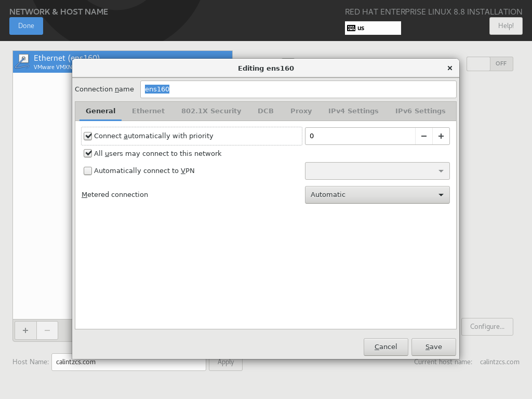Click the Done button

tap(26, 26)
